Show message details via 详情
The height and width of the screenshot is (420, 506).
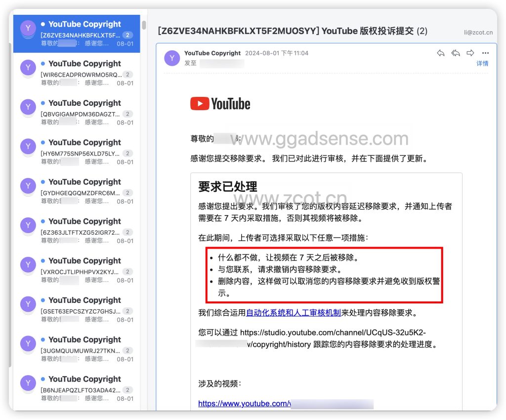click(x=482, y=64)
